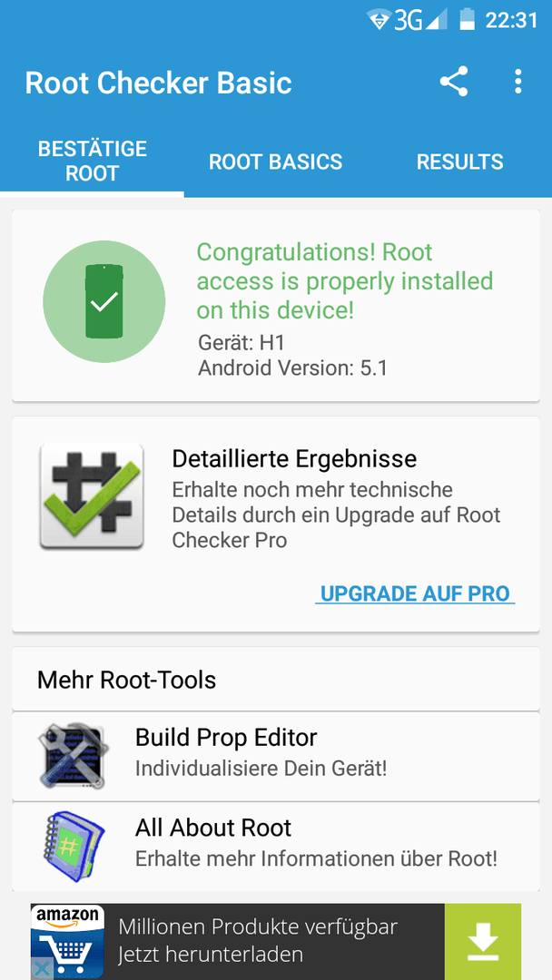552x980 pixels.
Task: Select the Bestätige Root tab
Action: 93,162
